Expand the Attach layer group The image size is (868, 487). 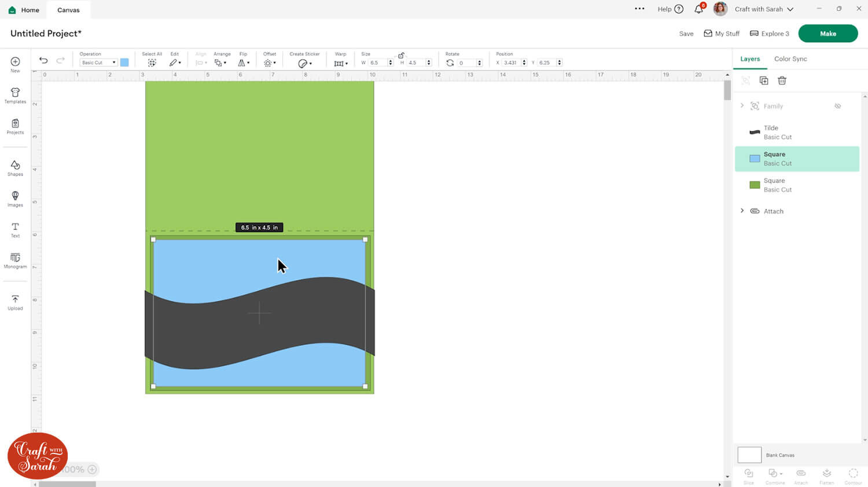tap(742, 211)
